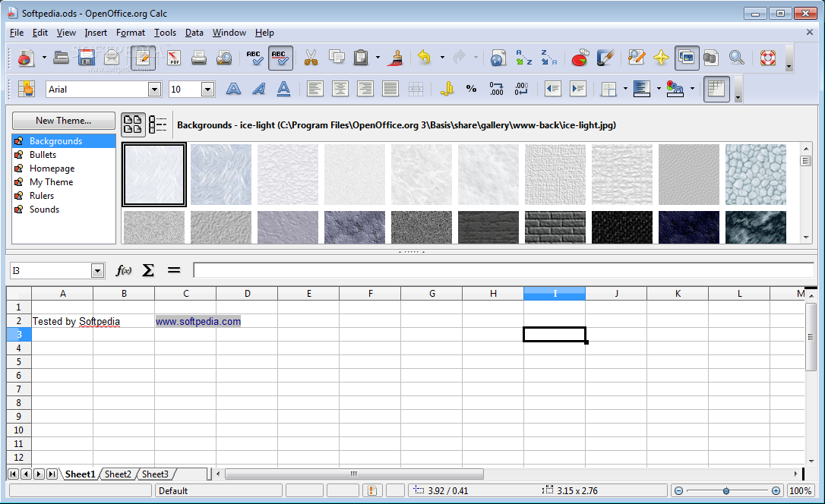The width and height of the screenshot is (825, 504).
Task: Open the Insert menu
Action: (96, 33)
